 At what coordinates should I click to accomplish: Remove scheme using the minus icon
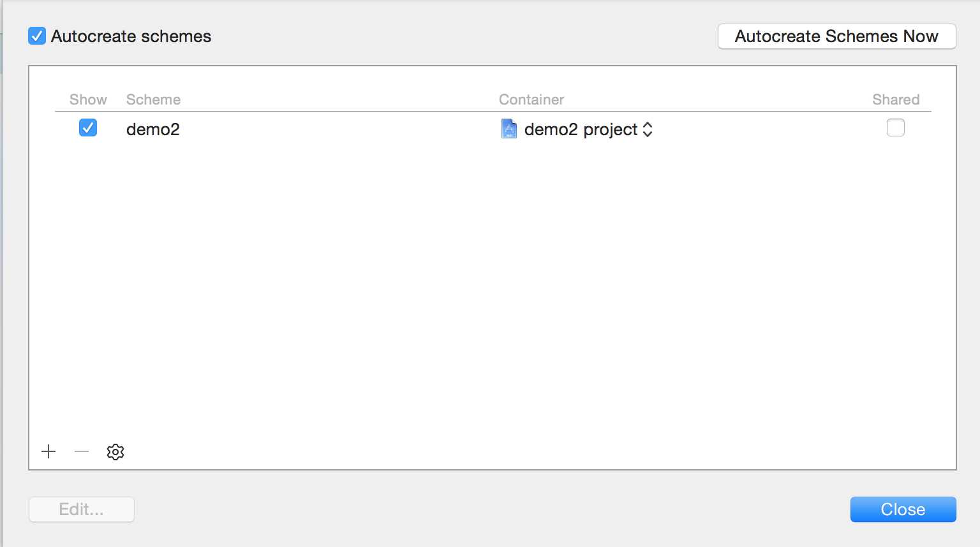[82, 452]
